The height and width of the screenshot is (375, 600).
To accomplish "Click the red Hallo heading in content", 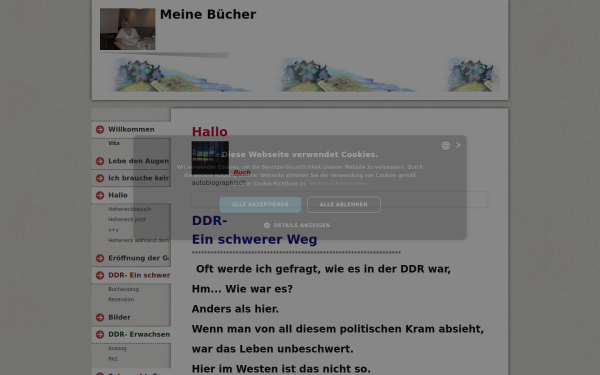I will 210,132.
